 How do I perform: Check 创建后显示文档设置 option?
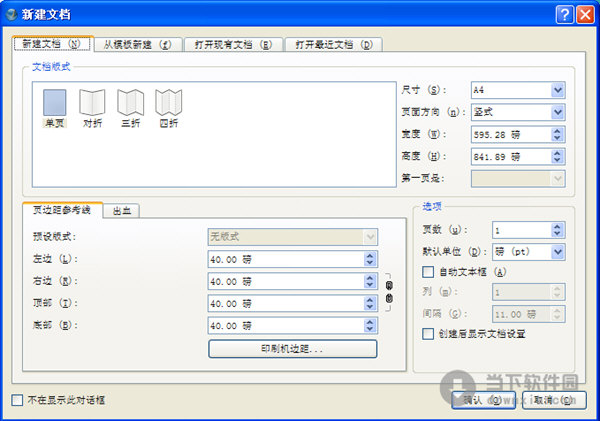(x=429, y=334)
